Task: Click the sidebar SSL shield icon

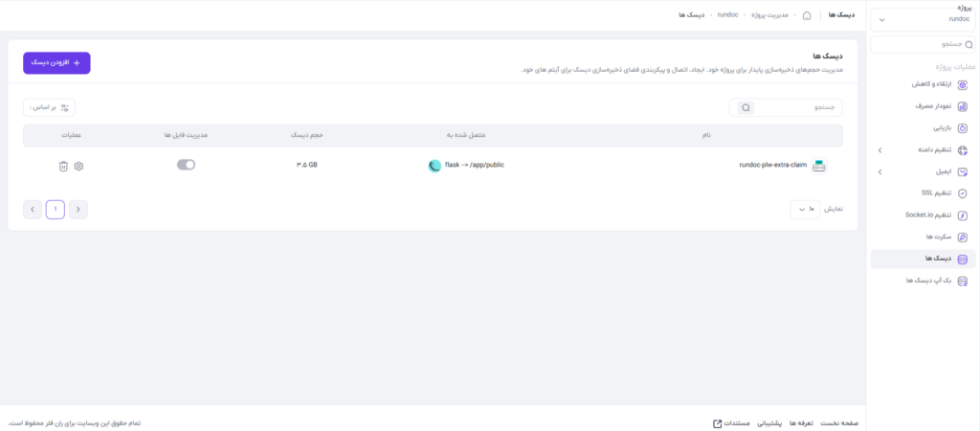Action: tap(963, 193)
